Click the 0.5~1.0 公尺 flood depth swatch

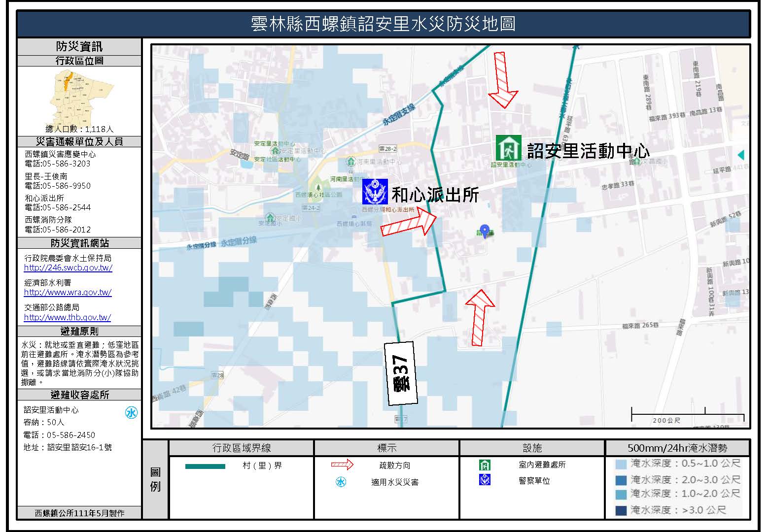[x=622, y=464]
